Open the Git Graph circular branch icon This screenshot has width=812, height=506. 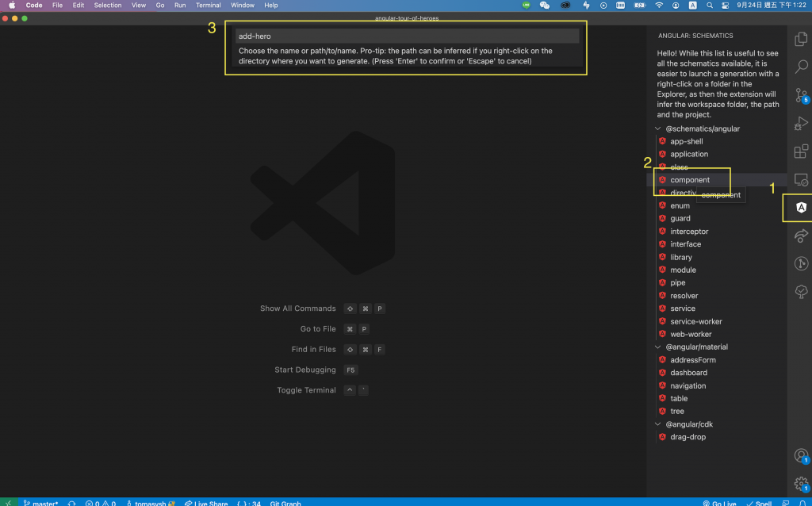click(x=801, y=263)
